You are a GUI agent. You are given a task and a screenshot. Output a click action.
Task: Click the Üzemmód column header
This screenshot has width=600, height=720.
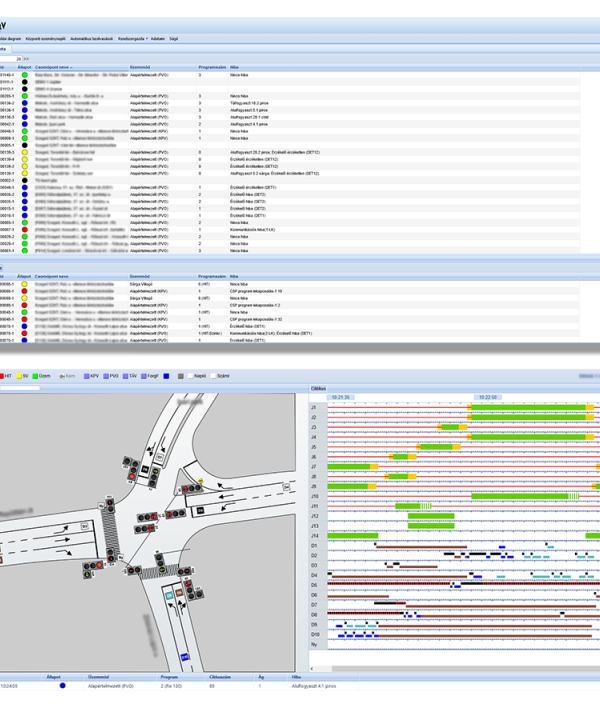pyautogui.click(x=142, y=68)
